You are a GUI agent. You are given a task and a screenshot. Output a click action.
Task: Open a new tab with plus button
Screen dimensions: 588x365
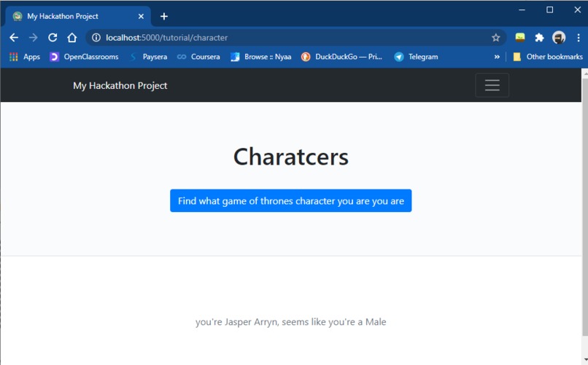tap(164, 17)
